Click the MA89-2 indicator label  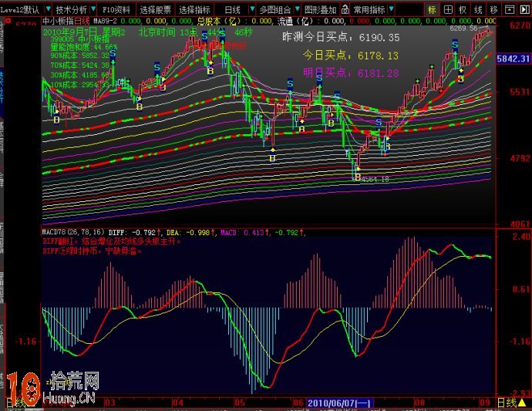coord(105,22)
